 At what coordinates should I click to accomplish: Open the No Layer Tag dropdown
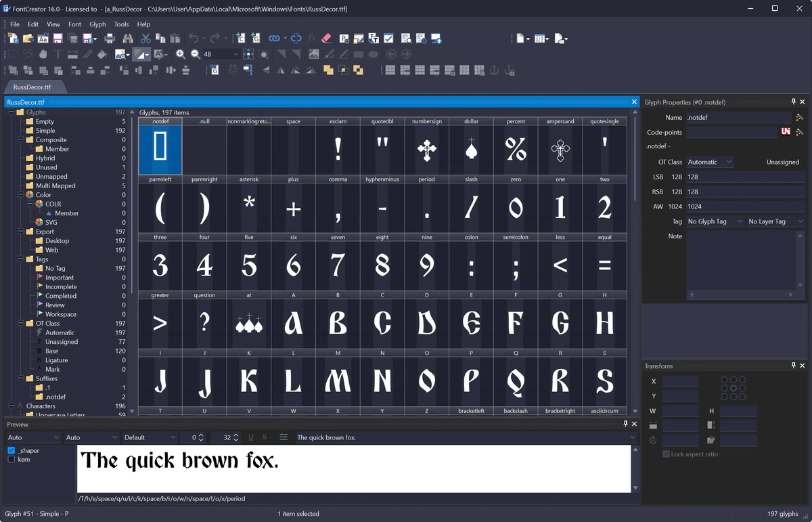[x=775, y=221]
